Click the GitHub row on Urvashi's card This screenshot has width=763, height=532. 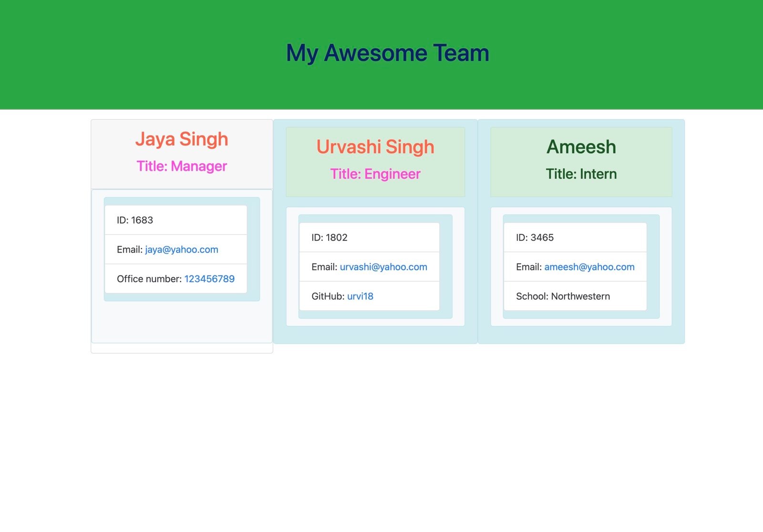coord(369,296)
